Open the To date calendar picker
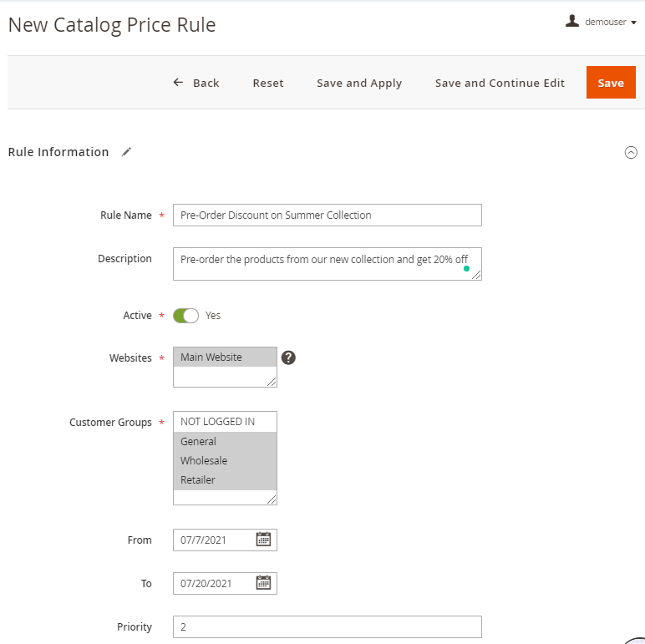 pyautogui.click(x=263, y=583)
